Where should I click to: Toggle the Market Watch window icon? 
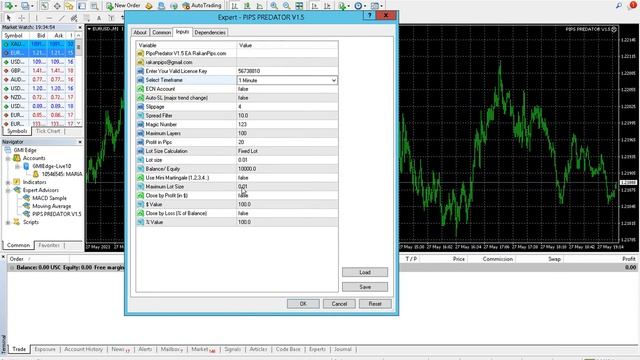pyautogui.click(x=44, y=6)
